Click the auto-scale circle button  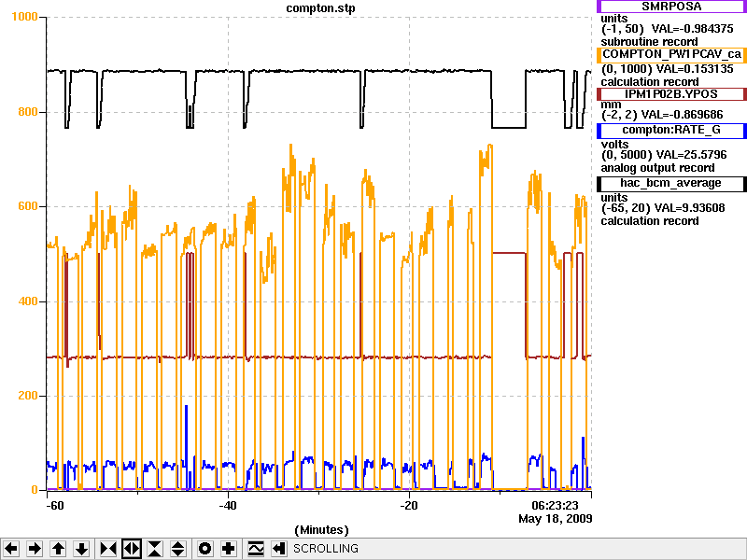[x=204, y=549]
